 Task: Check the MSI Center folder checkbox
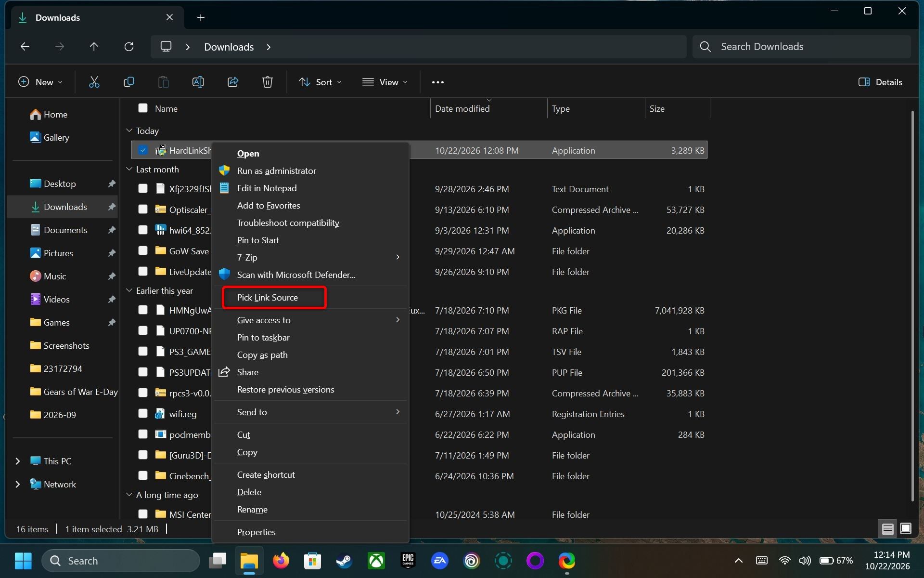click(x=143, y=514)
